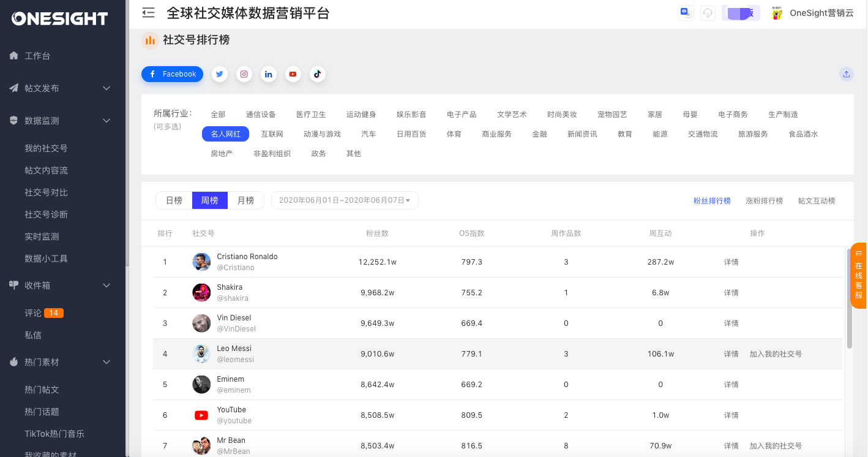Open the 涨粉排行榜 tab

[x=764, y=201]
